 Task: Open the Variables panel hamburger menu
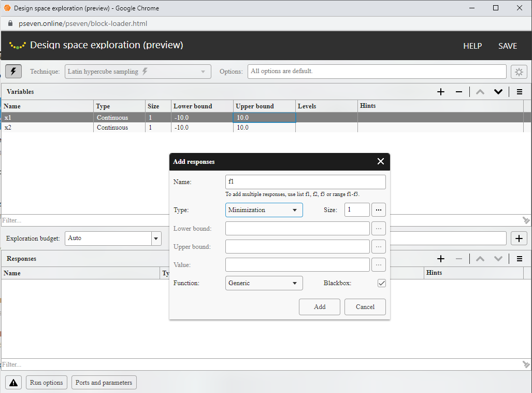(x=520, y=92)
